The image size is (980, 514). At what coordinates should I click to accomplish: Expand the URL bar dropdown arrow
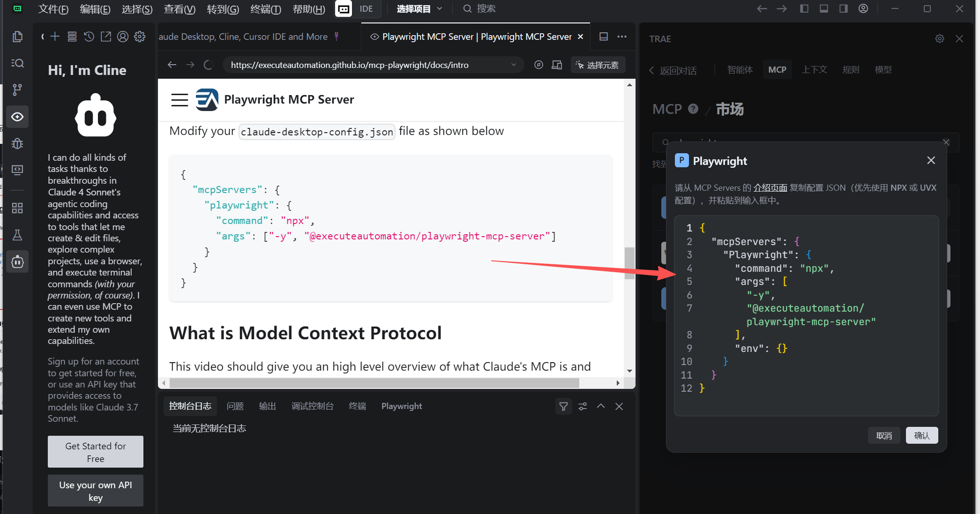tap(514, 65)
